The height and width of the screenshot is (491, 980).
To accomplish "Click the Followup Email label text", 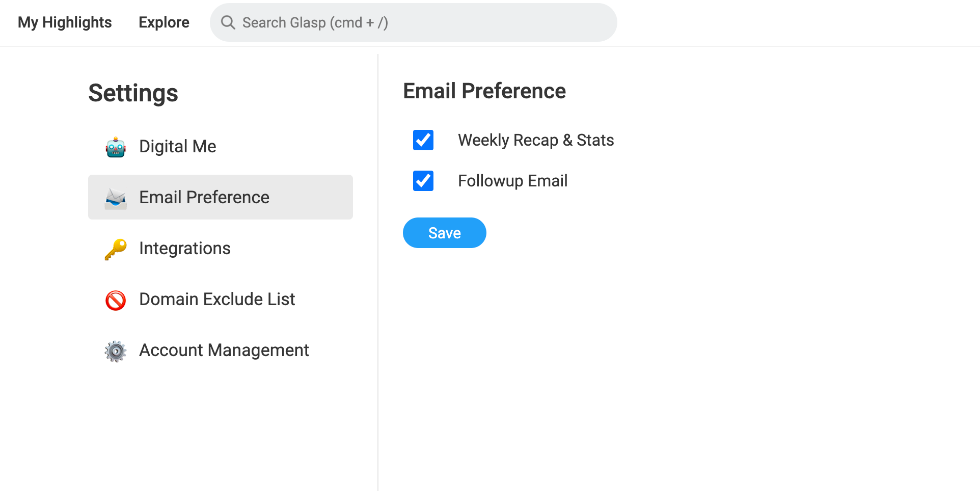I will pyautogui.click(x=512, y=181).
